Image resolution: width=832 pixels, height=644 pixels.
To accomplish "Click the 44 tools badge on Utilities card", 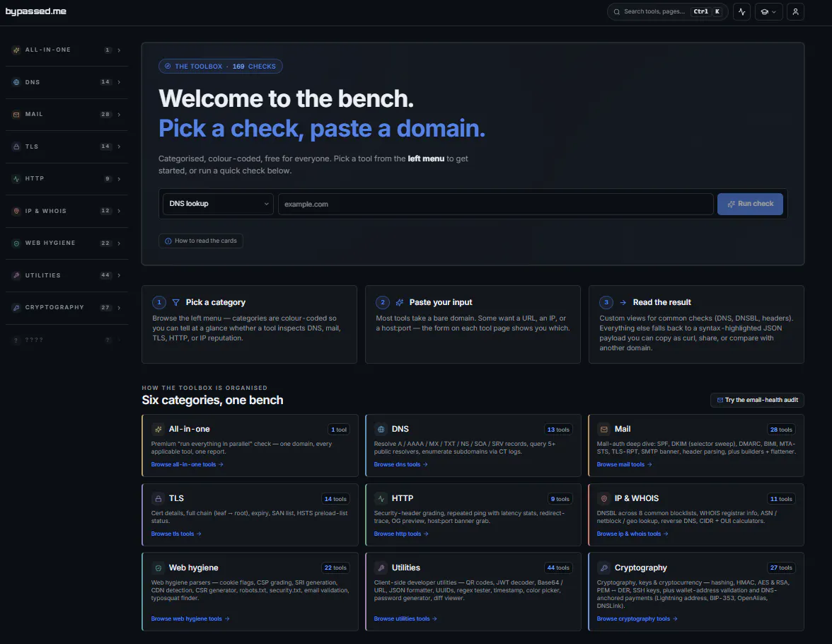I will tap(558, 568).
